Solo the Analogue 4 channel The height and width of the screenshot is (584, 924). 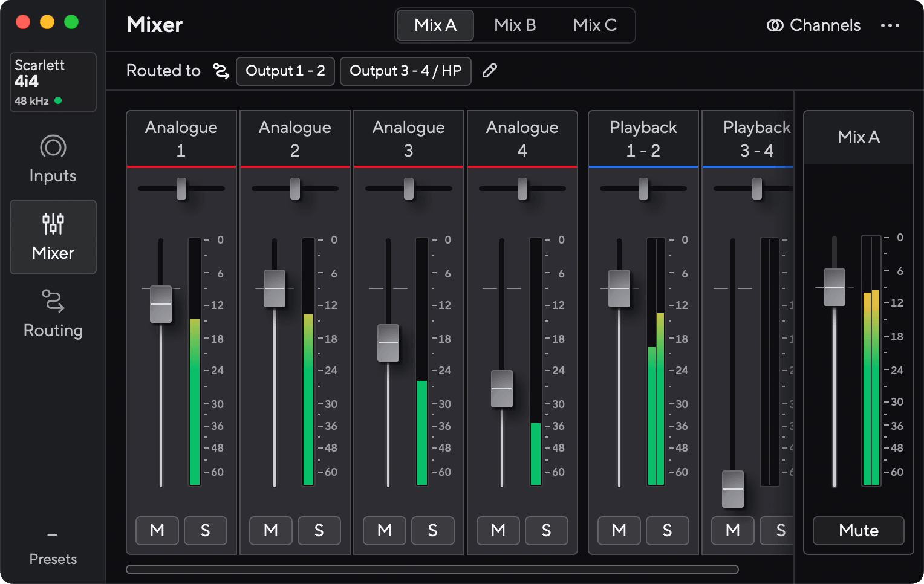click(x=547, y=531)
